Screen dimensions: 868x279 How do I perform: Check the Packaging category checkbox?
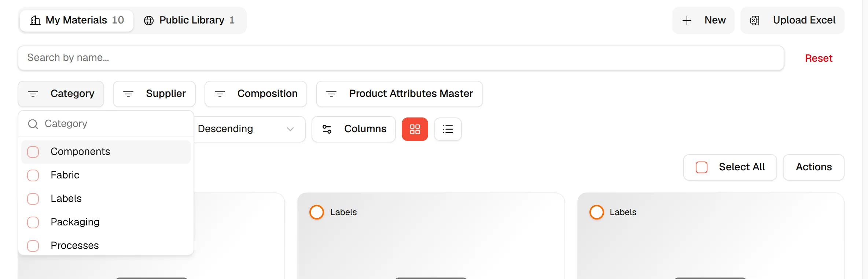(x=33, y=222)
